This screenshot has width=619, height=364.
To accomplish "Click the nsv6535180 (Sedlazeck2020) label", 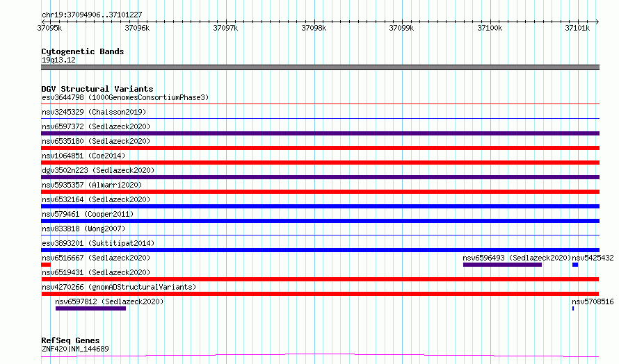I will click(x=96, y=141).
